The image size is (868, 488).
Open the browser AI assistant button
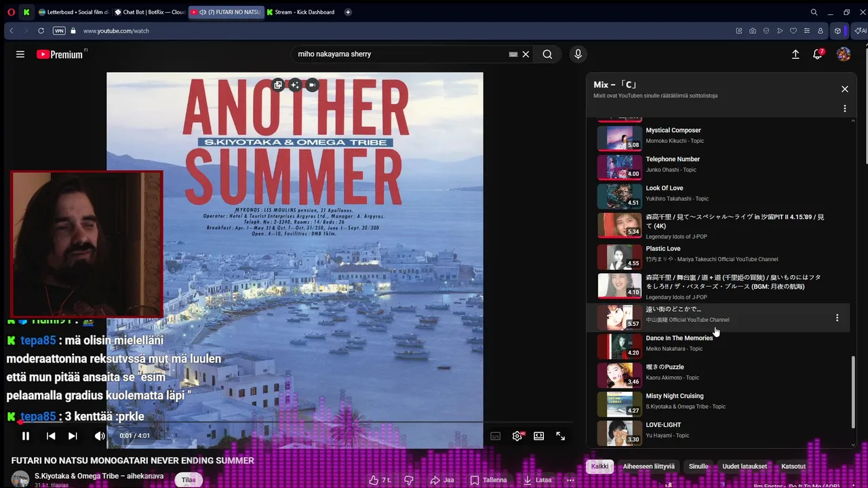tap(859, 30)
